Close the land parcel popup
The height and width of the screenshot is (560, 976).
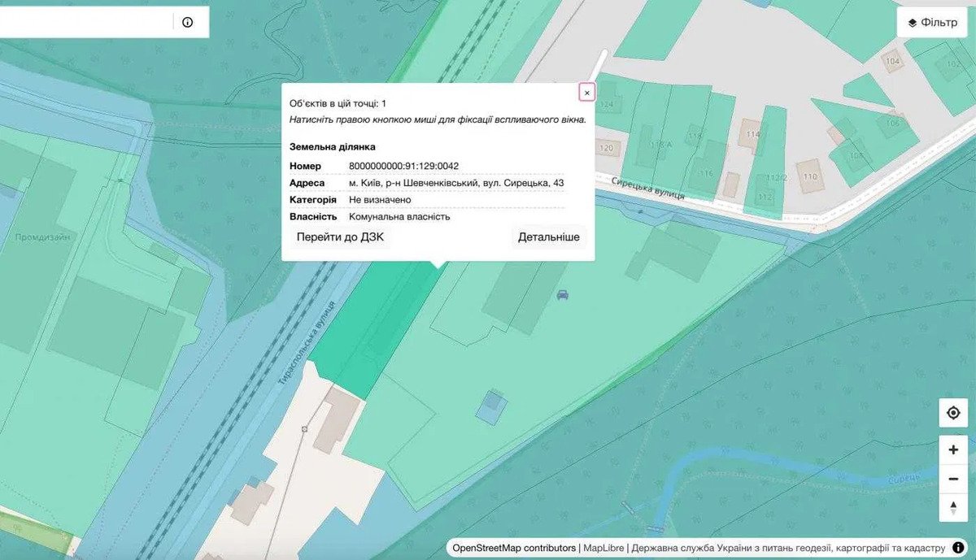[x=586, y=93]
